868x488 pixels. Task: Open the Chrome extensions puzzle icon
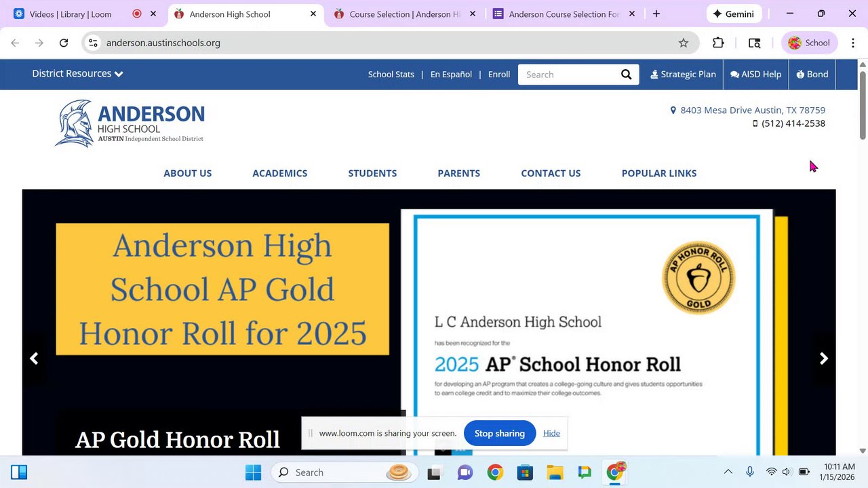[718, 43]
